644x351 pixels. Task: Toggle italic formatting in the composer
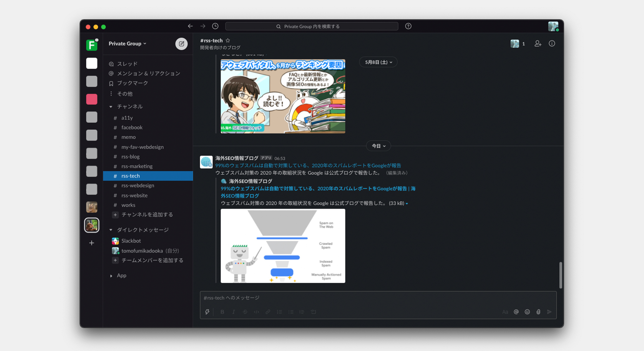(x=233, y=312)
